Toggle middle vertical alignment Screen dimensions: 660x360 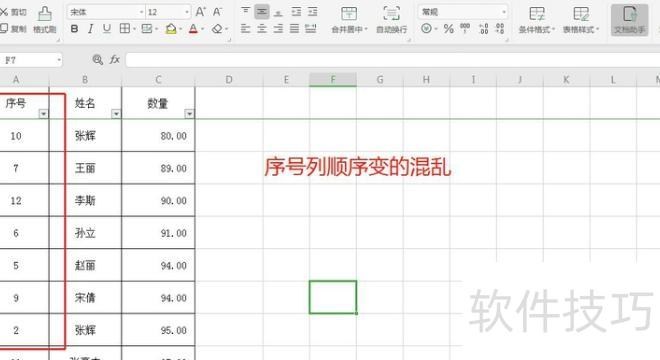pyautogui.click(x=262, y=12)
